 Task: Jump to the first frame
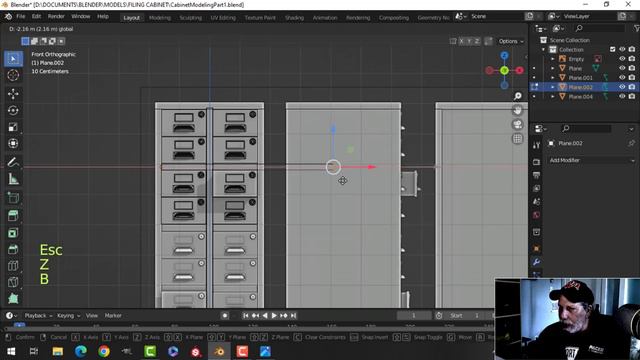pyautogui.click(x=246, y=316)
